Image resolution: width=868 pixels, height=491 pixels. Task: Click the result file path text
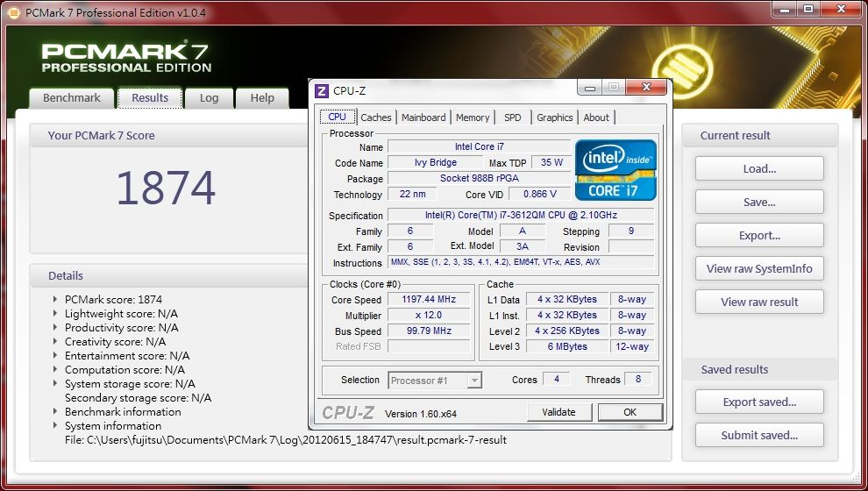click(286, 440)
